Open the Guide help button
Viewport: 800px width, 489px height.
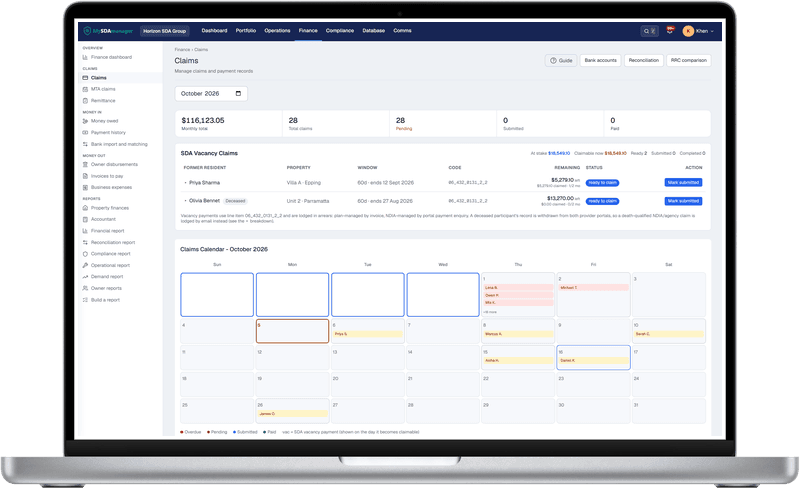[561, 60]
